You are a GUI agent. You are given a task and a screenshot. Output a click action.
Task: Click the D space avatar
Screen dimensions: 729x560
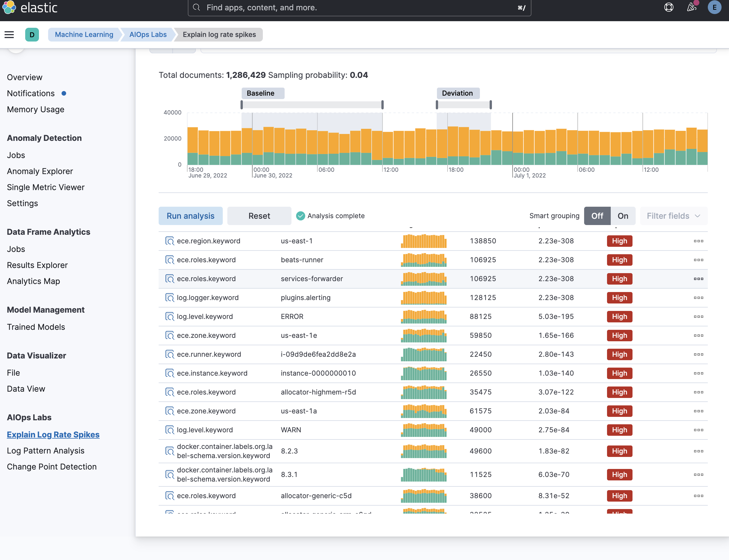coord(32,35)
